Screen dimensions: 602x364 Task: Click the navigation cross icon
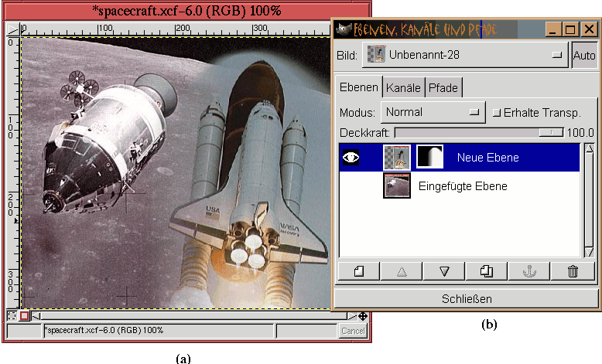(x=363, y=315)
